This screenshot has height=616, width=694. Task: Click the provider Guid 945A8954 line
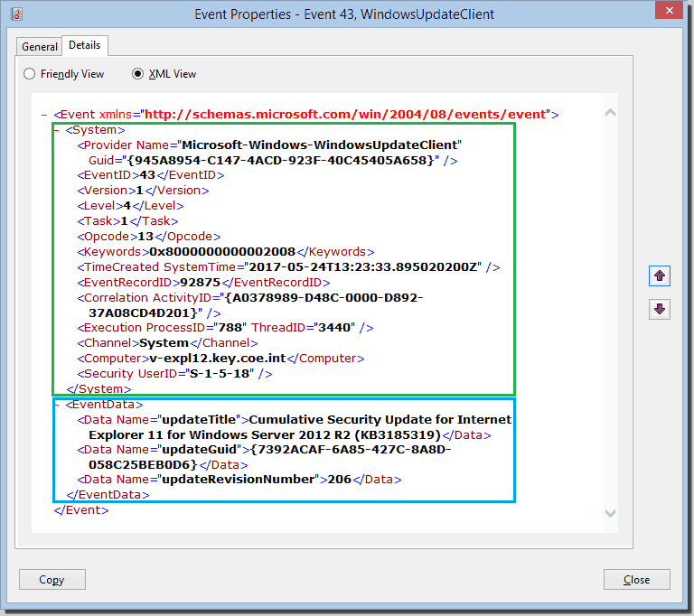click(273, 160)
